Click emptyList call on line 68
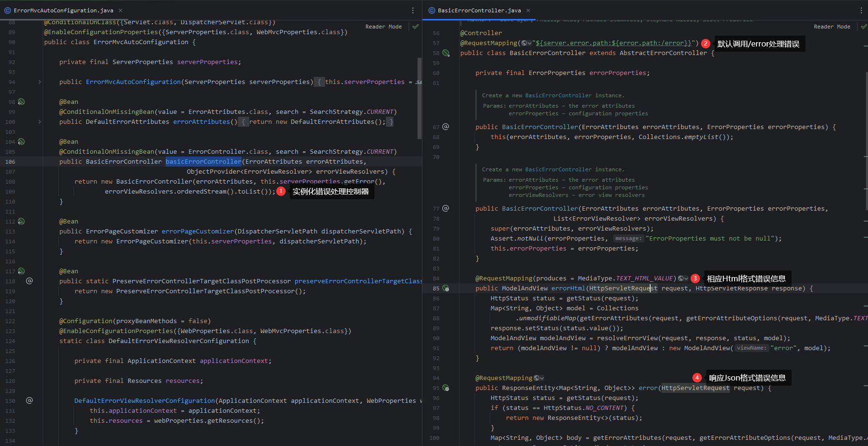 [701, 137]
